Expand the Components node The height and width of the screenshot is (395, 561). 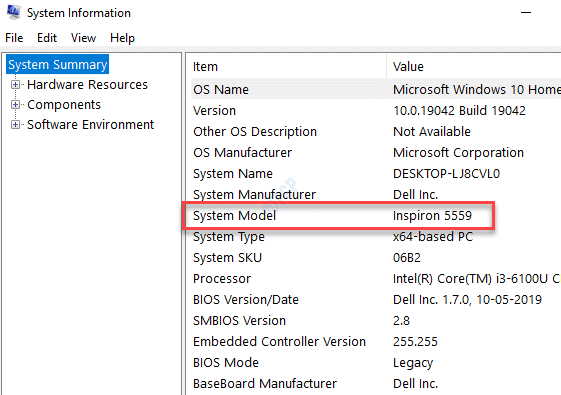pyautogui.click(x=15, y=105)
